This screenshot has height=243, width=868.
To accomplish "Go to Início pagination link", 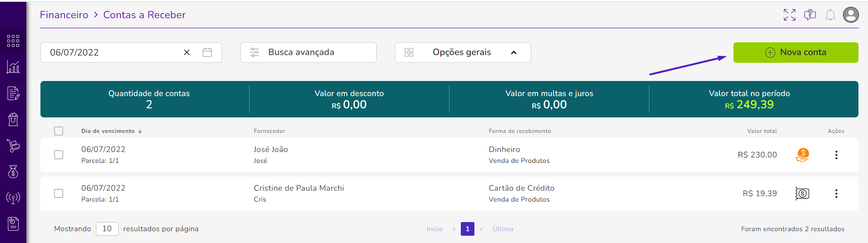I will tap(434, 229).
